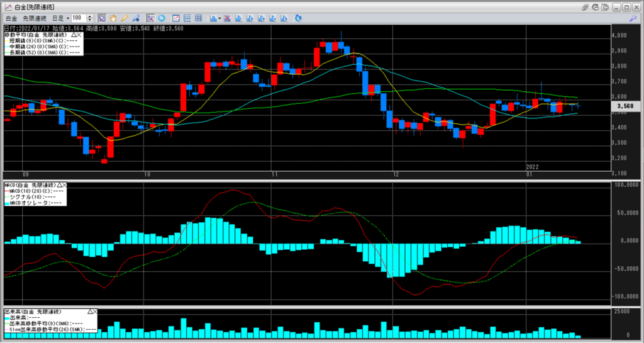Click the delete indicators red-X chart icon
This screenshot has height=343, width=644.
(227, 18)
